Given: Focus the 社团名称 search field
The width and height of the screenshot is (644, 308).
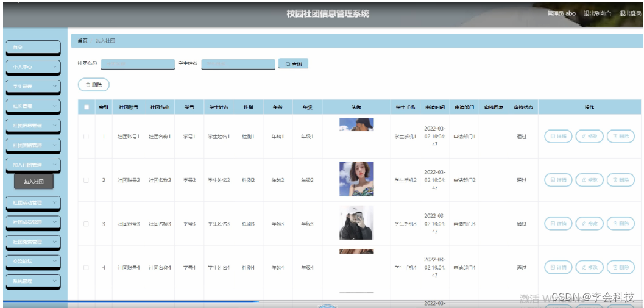Looking at the screenshot, I should pos(138,64).
